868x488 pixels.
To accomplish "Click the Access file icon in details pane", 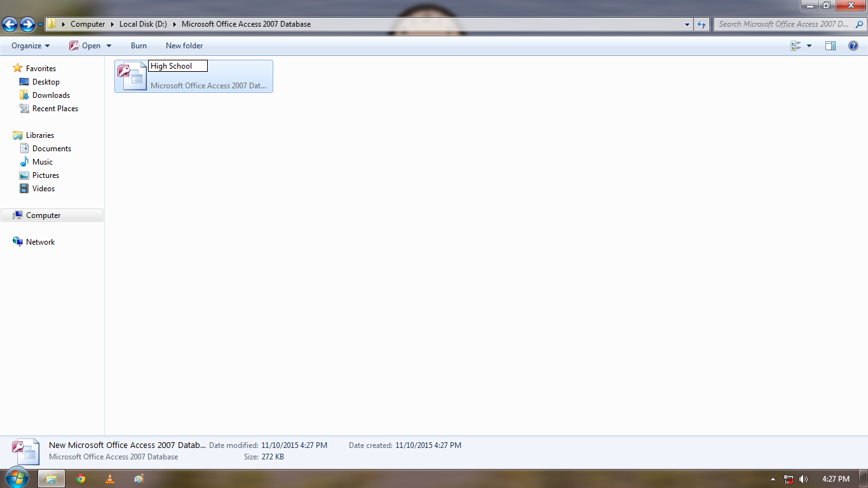I will coord(25,452).
